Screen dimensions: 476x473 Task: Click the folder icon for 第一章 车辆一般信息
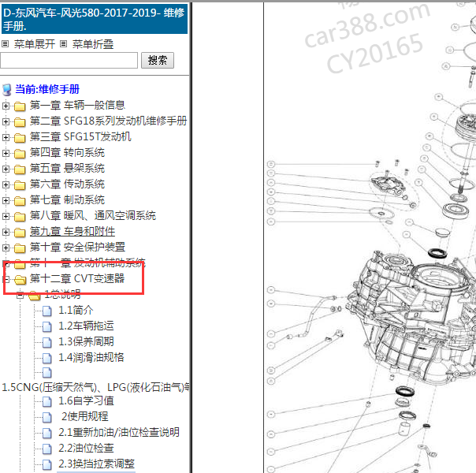coord(20,106)
